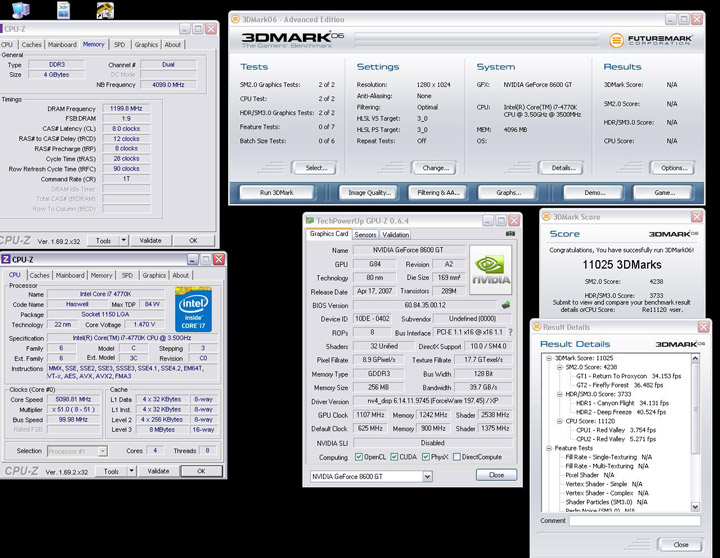The image size is (720, 558).
Task: Click the Futuremark logo in 3DMark06
Action: pos(651,40)
